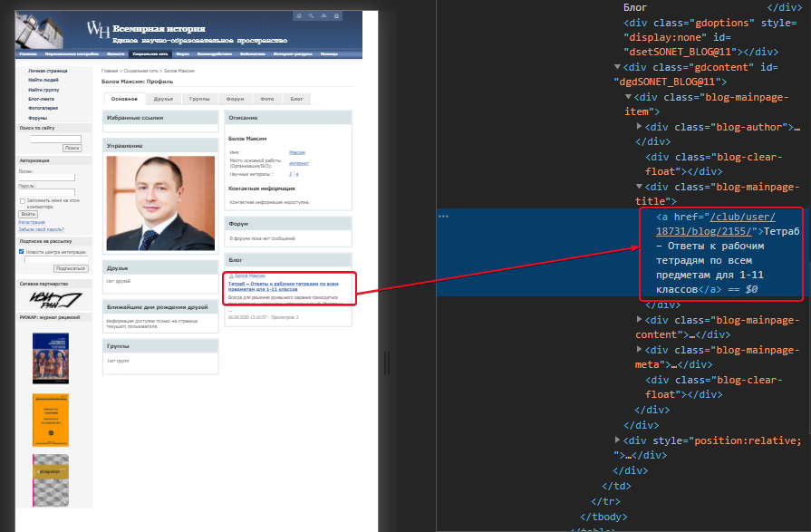Open the Найти людей sidebar link
Screen dimensions: 811x532
coord(43,81)
